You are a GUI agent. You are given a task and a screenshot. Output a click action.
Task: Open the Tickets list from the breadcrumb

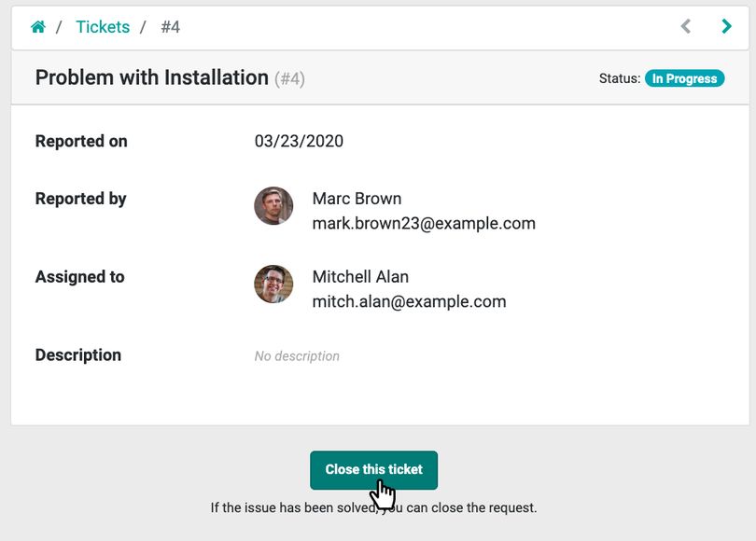103,27
